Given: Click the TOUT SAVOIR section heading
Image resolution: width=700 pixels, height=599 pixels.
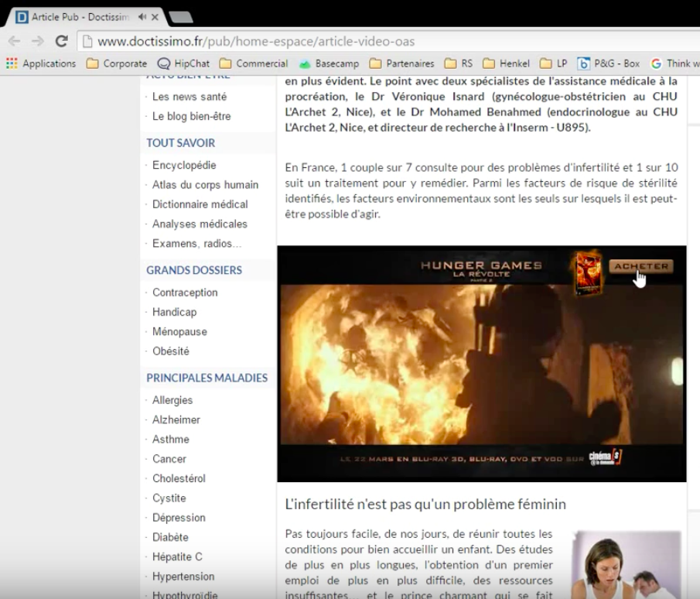Looking at the screenshot, I should (x=181, y=143).
